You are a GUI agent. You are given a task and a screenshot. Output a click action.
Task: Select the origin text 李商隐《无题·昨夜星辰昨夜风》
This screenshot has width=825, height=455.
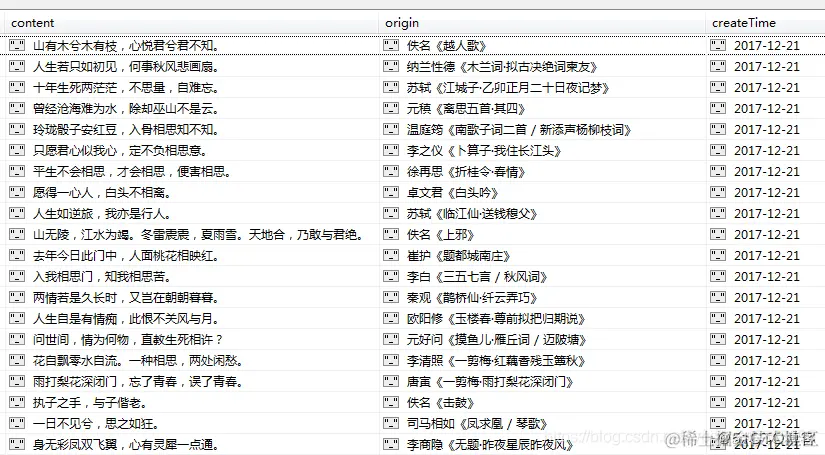(490, 445)
